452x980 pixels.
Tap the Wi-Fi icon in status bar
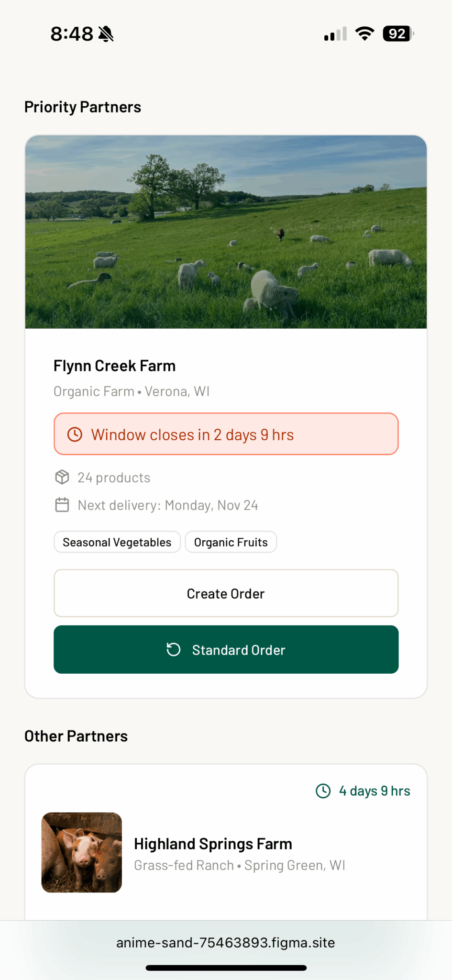[364, 34]
